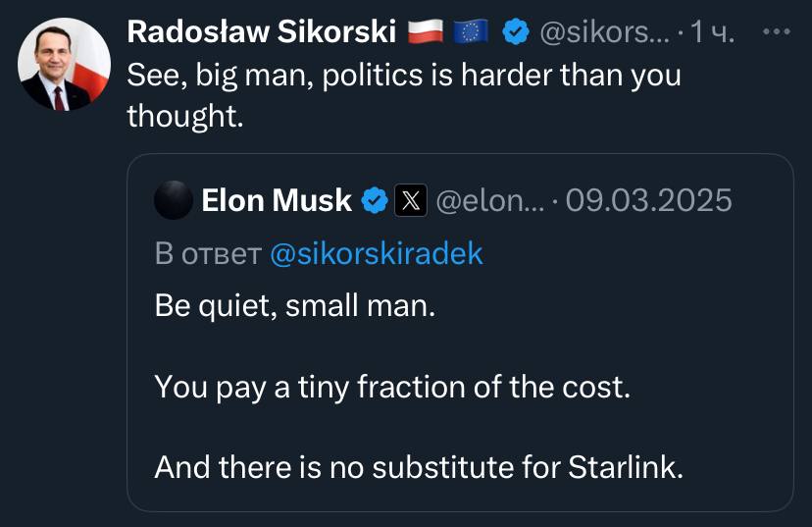This screenshot has height=527, width=812.
Task: Click the Elon Musk display name
Action: pos(277,200)
